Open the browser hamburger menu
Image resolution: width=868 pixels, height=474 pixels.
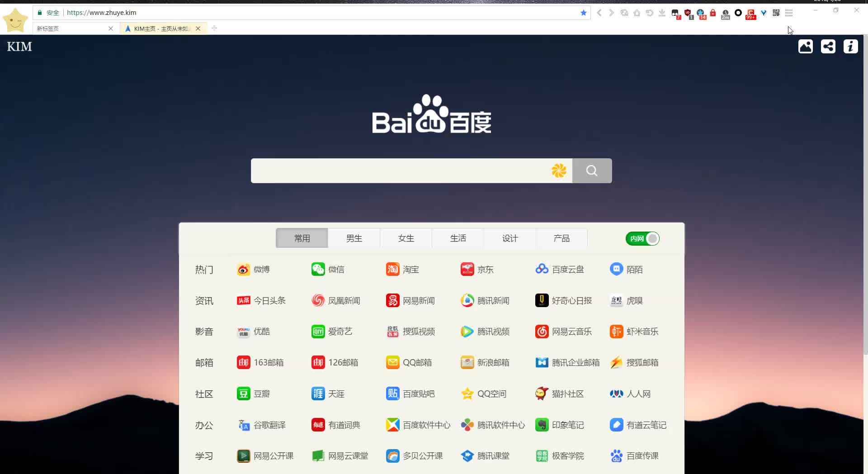pos(789,13)
